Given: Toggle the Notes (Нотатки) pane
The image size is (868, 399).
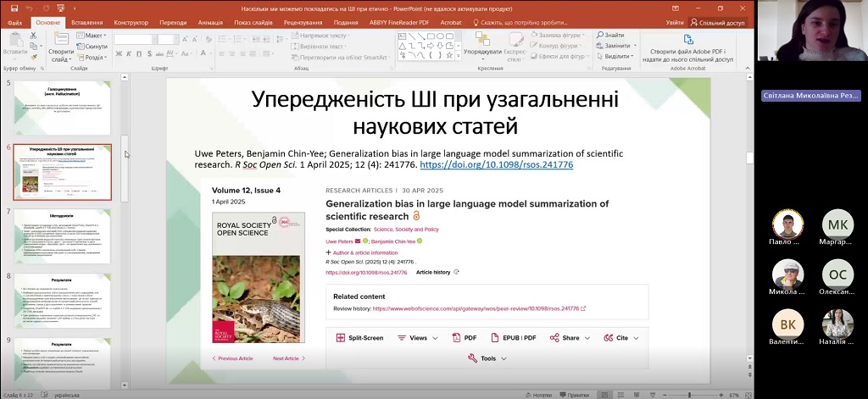Looking at the screenshot, I should (x=537, y=395).
